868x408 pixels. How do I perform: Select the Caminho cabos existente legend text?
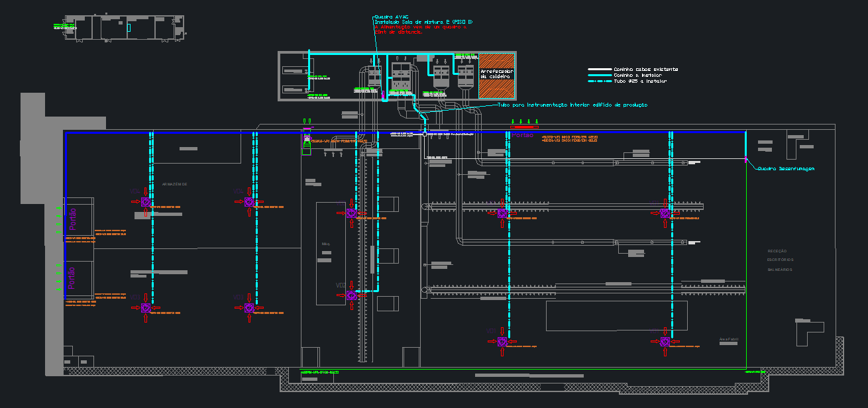click(646, 69)
